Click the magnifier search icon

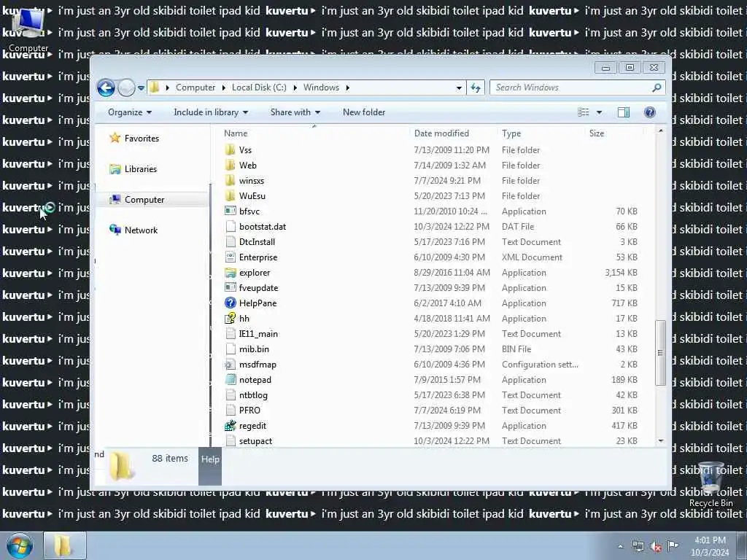click(657, 87)
